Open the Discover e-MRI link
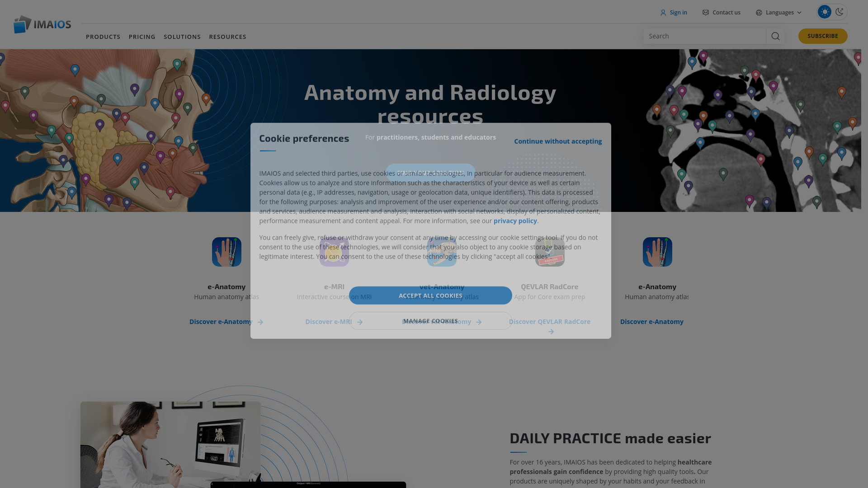 328,322
